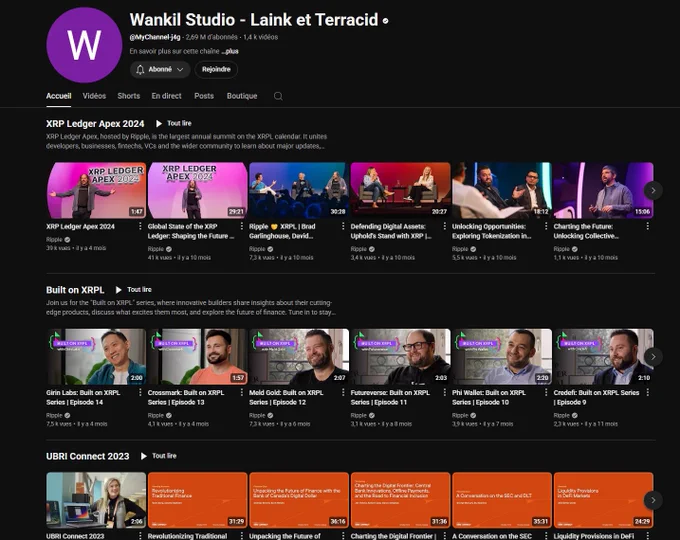The image size is (680, 540).
Task: Open options menu for XRP Ledger Apex 2024 video
Action: 140,226
